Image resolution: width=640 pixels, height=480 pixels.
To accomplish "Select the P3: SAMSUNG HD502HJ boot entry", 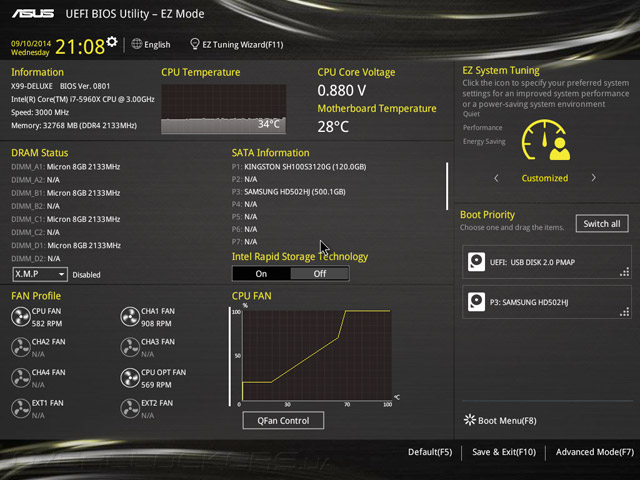I will pyautogui.click(x=547, y=302).
